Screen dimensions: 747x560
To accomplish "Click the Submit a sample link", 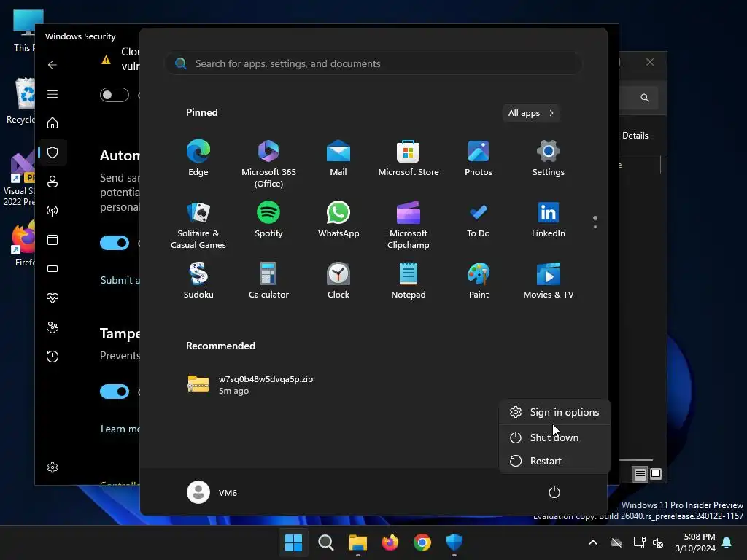I will pos(120,280).
